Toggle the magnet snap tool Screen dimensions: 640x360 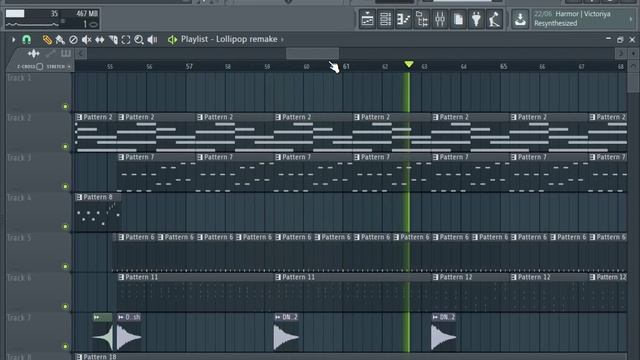click(x=27, y=40)
